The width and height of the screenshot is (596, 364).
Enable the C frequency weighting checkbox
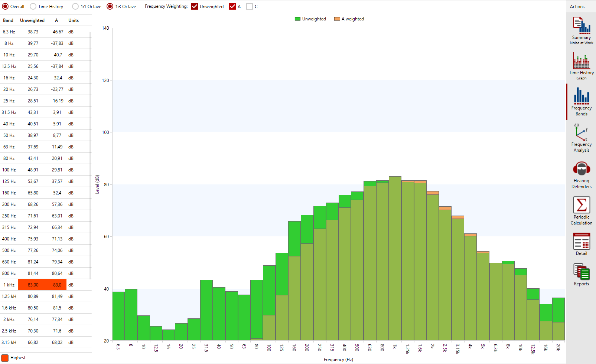coord(250,6)
